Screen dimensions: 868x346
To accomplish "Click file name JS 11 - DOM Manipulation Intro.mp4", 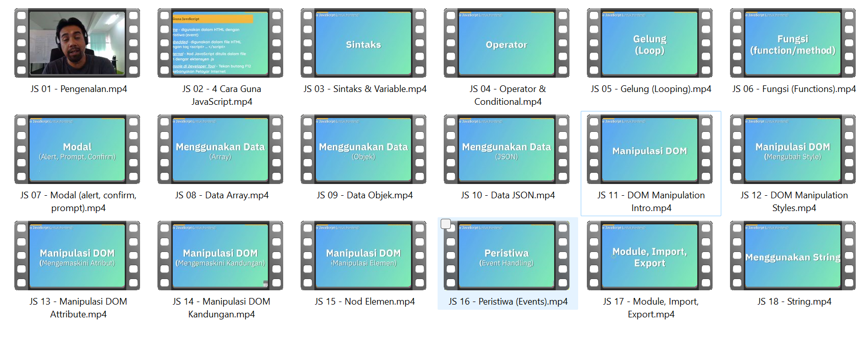I will (651, 201).
